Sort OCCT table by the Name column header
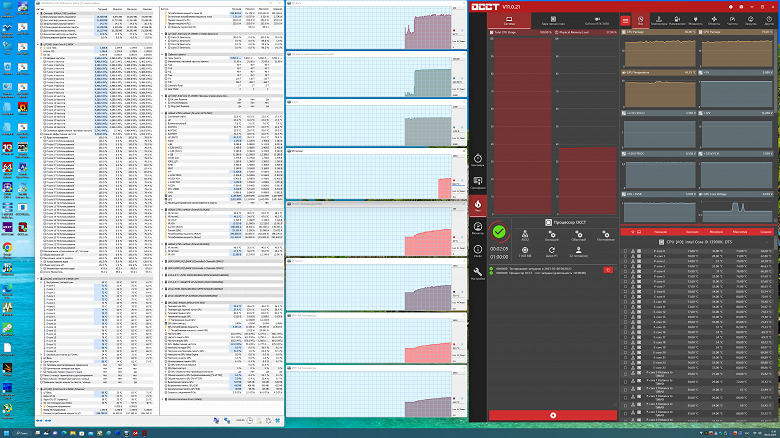The height and width of the screenshot is (438, 780). click(661, 232)
